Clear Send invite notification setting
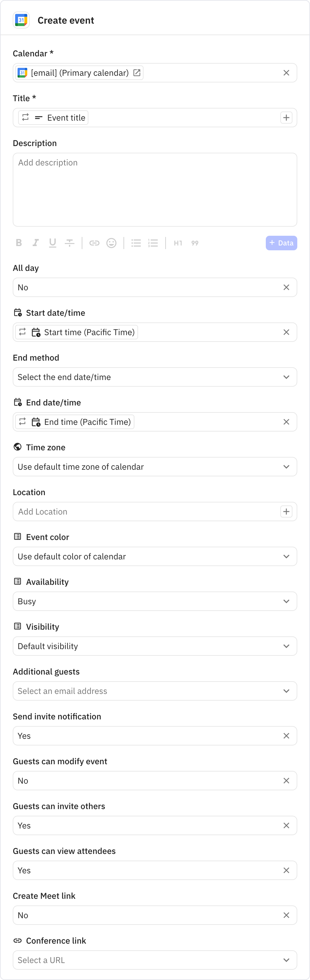 (x=286, y=736)
